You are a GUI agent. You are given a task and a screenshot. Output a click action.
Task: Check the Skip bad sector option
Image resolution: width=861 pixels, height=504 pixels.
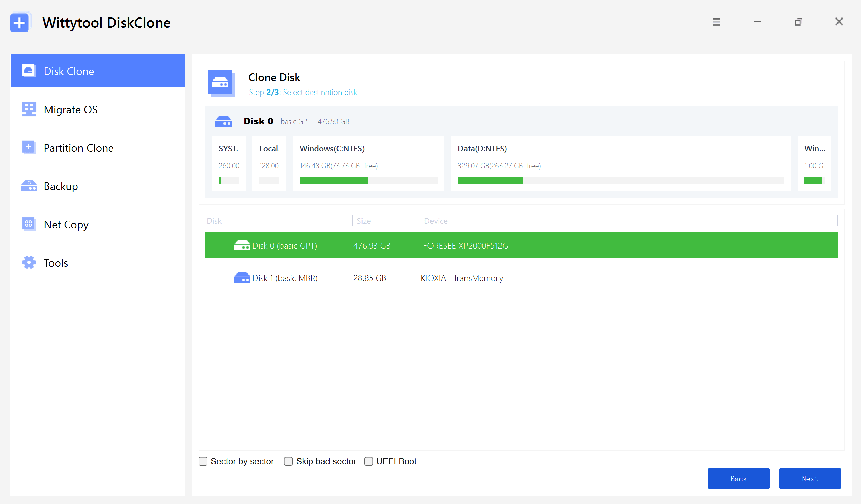tap(288, 461)
